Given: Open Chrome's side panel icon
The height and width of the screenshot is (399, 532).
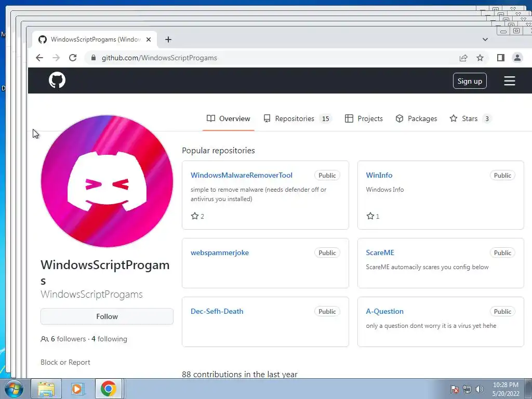Looking at the screenshot, I should (500, 58).
